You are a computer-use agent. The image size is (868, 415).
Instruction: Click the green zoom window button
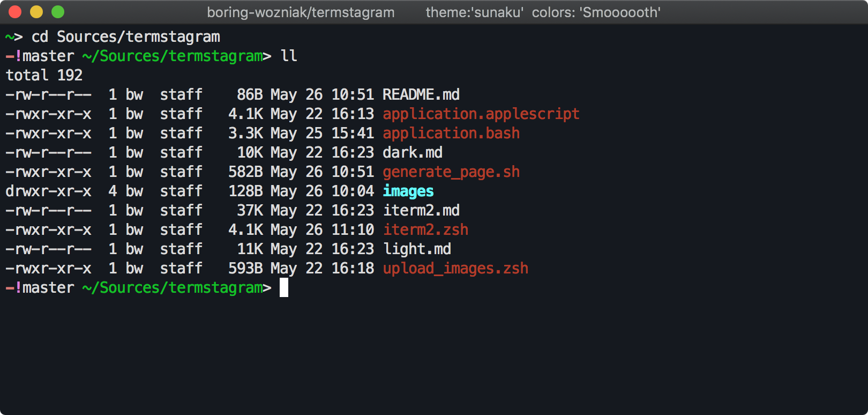[x=58, y=12]
